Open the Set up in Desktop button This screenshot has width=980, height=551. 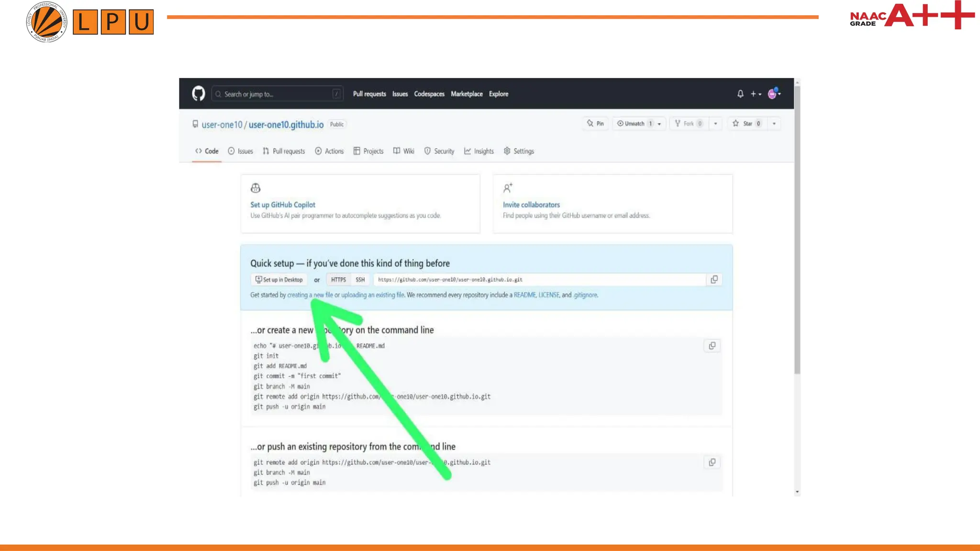coord(279,279)
